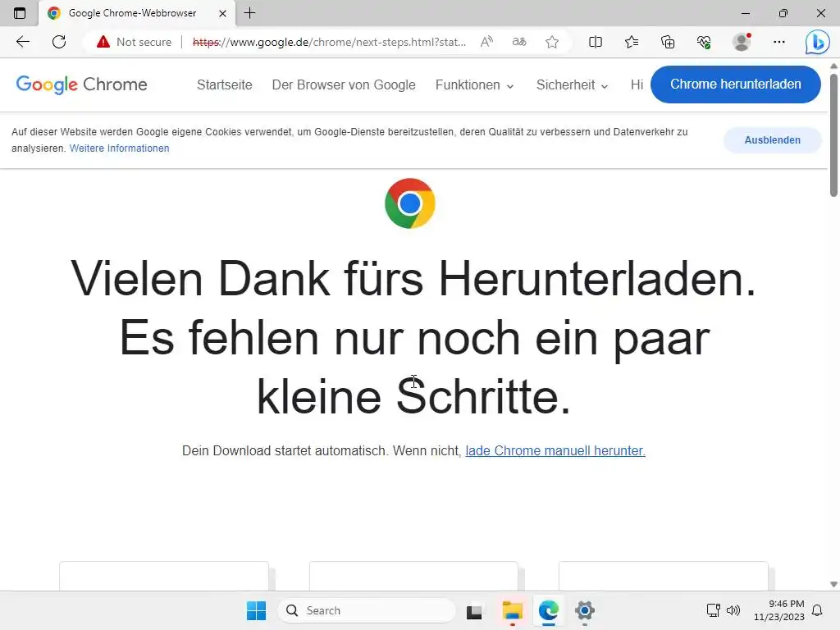
Task: Click lade Chrome manuell herunter link
Action: coord(555,450)
